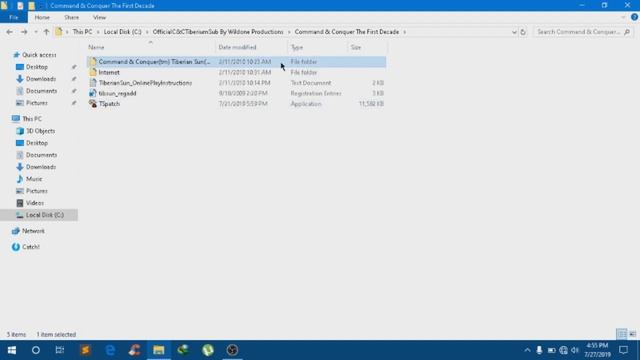Open the View ribbon tab
The height and width of the screenshot is (360, 640).
point(99,18)
